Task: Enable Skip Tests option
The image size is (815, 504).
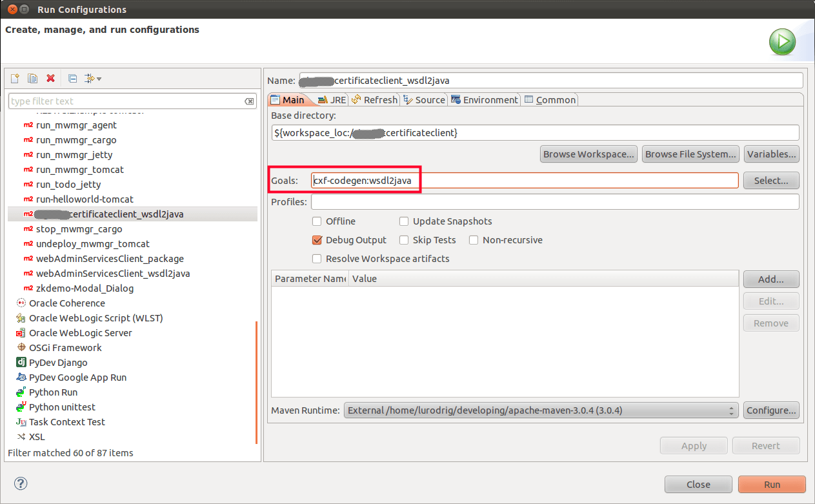Action: click(x=404, y=239)
